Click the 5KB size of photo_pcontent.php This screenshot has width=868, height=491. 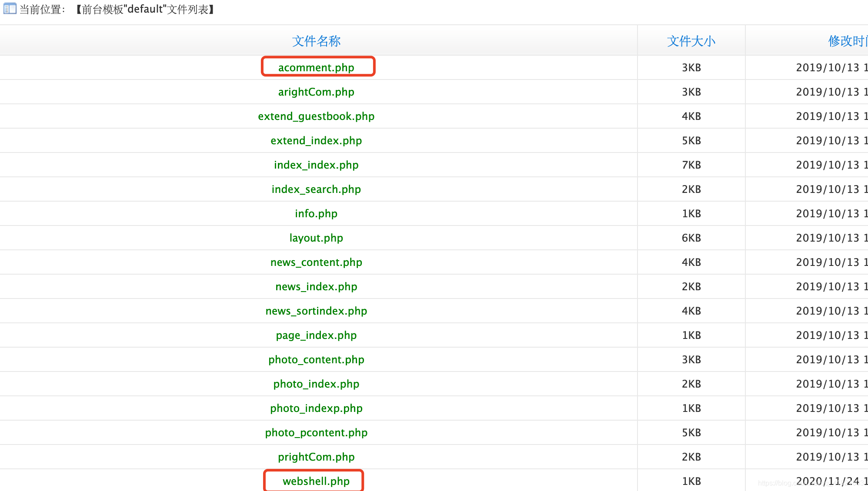click(x=691, y=432)
